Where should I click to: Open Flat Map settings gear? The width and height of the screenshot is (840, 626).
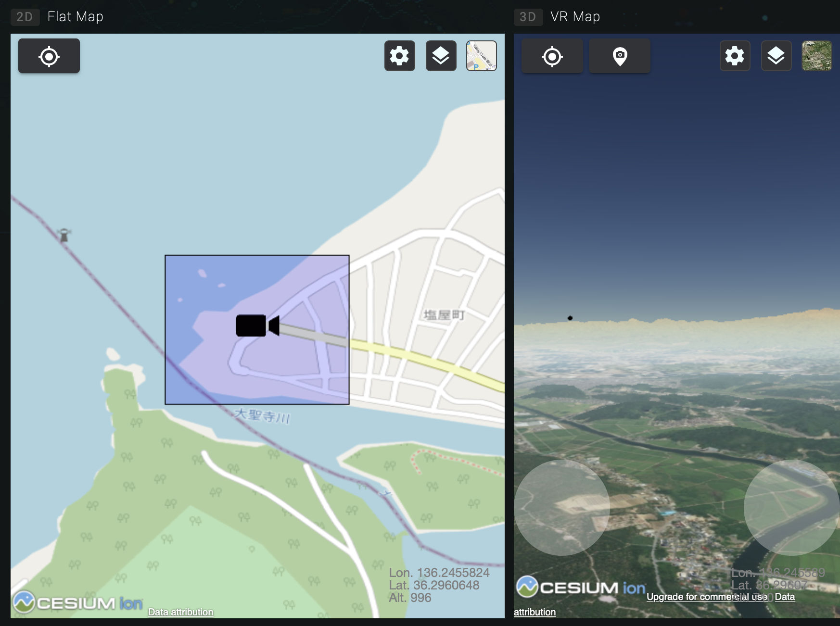[399, 56]
